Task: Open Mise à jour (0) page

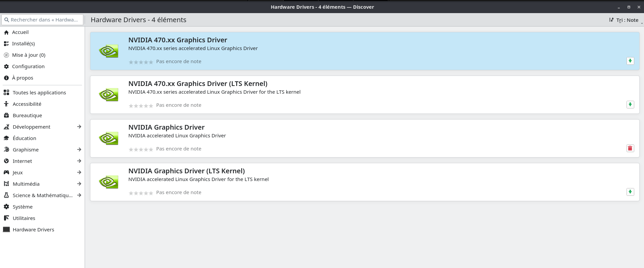Action: click(x=42, y=55)
